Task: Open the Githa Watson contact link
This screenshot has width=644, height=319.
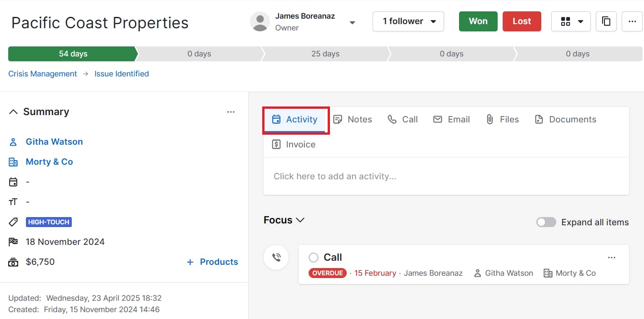Action: pos(54,142)
